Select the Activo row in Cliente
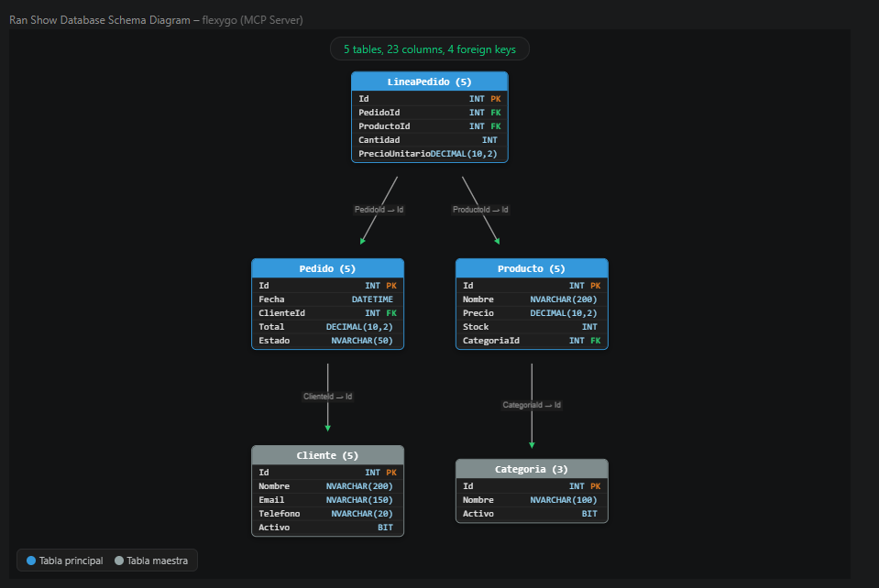Screen dimensions: 879x588 pos(327,528)
